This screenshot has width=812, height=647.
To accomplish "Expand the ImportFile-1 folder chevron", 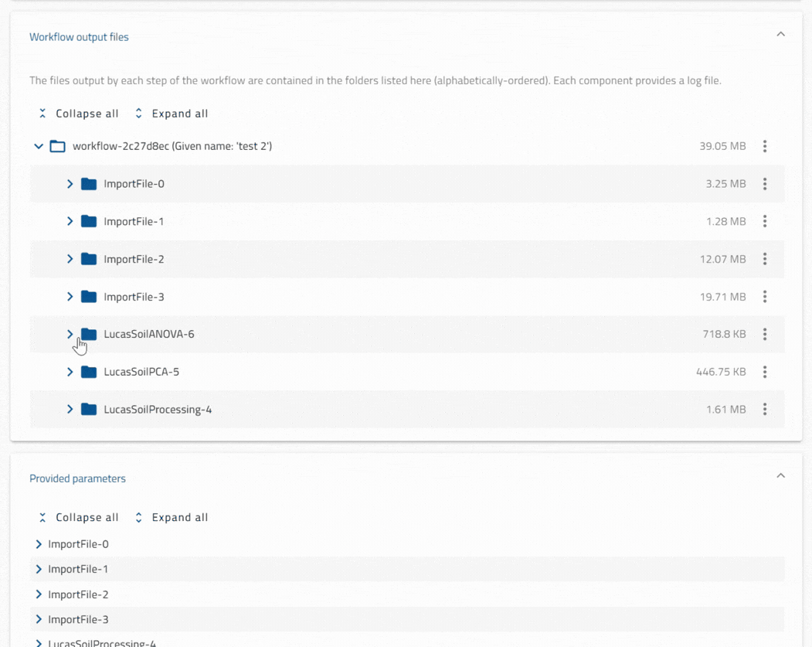I will point(70,221).
